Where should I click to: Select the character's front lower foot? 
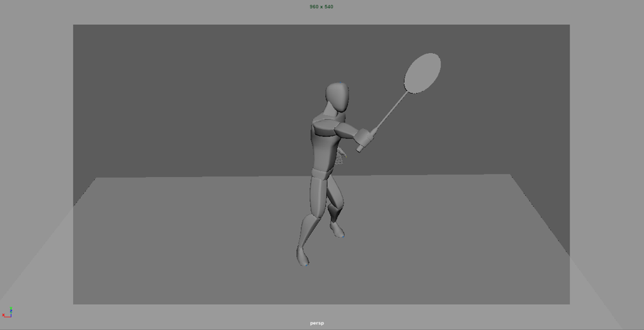302,256
